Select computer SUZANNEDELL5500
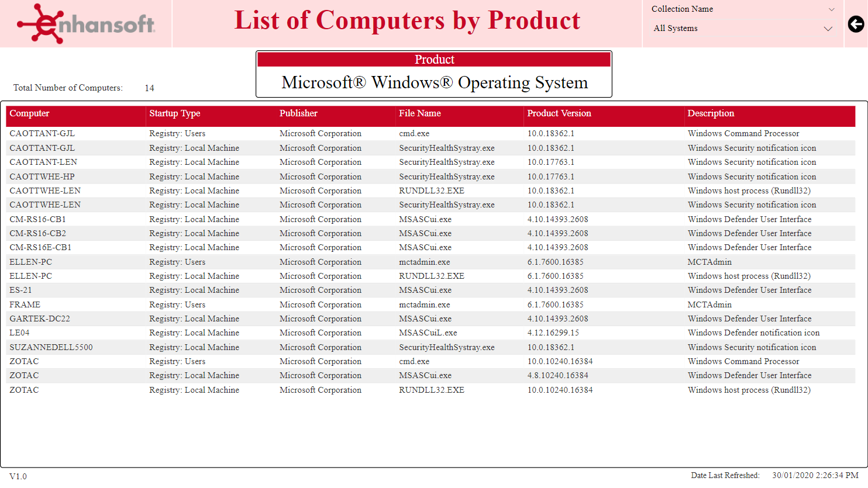The width and height of the screenshot is (868, 488). (x=51, y=347)
